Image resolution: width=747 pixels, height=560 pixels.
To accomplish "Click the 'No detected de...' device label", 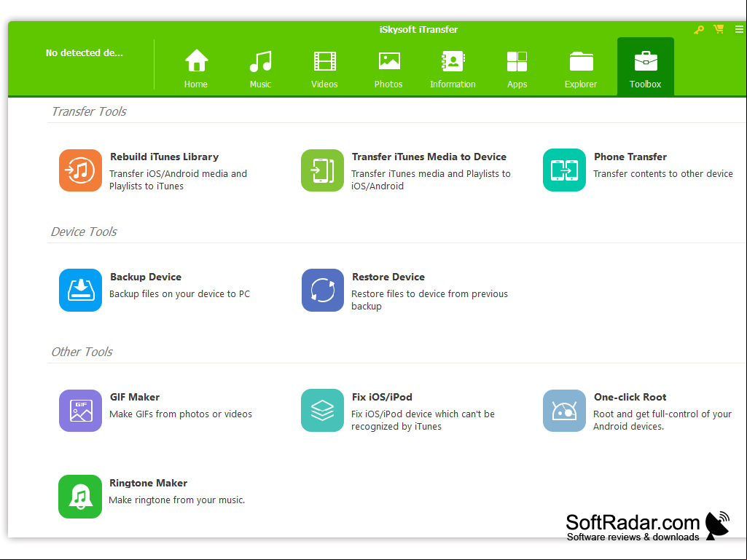I will [x=85, y=53].
